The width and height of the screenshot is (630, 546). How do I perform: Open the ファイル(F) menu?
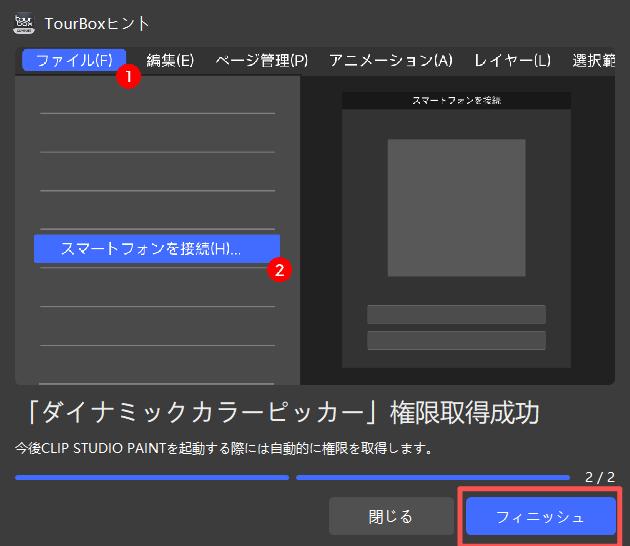click(74, 60)
